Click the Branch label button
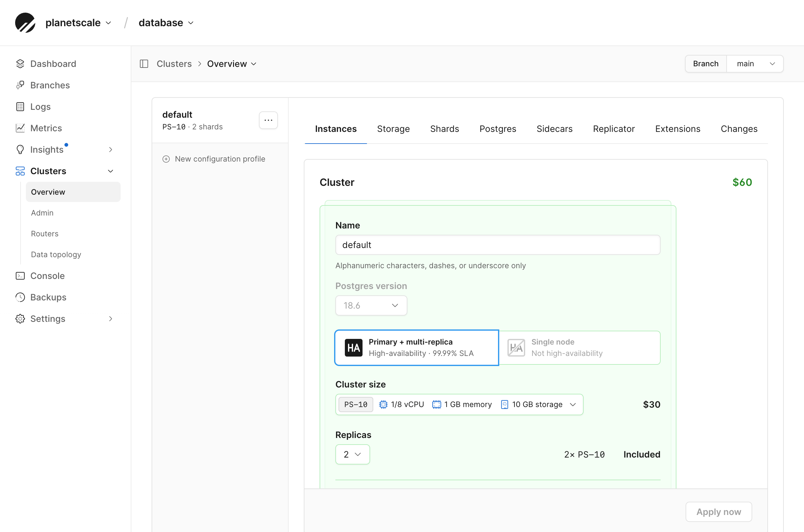This screenshot has height=532, width=804. point(705,64)
